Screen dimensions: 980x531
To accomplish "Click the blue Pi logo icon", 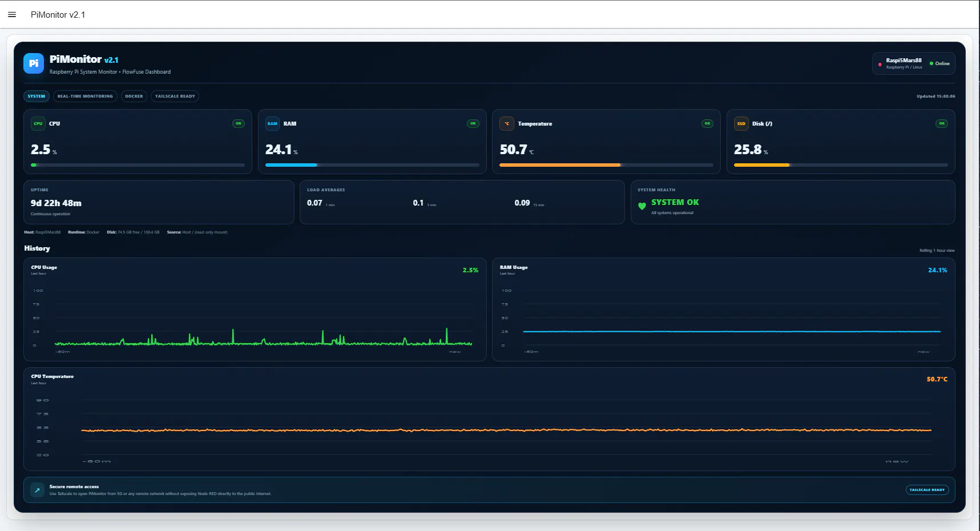I will point(34,63).
